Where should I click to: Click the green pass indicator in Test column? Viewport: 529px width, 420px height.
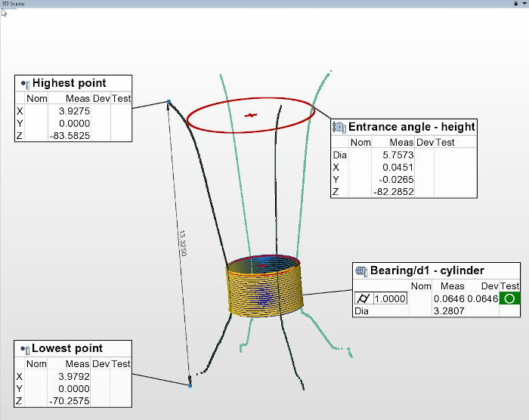coord(510,298)
